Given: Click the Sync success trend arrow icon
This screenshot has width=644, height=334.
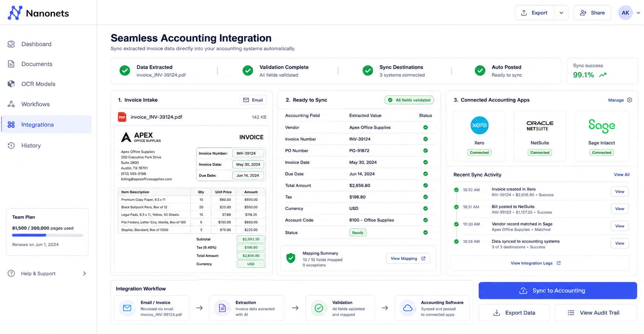Looking at the screenshot, I should coord(603,75).
